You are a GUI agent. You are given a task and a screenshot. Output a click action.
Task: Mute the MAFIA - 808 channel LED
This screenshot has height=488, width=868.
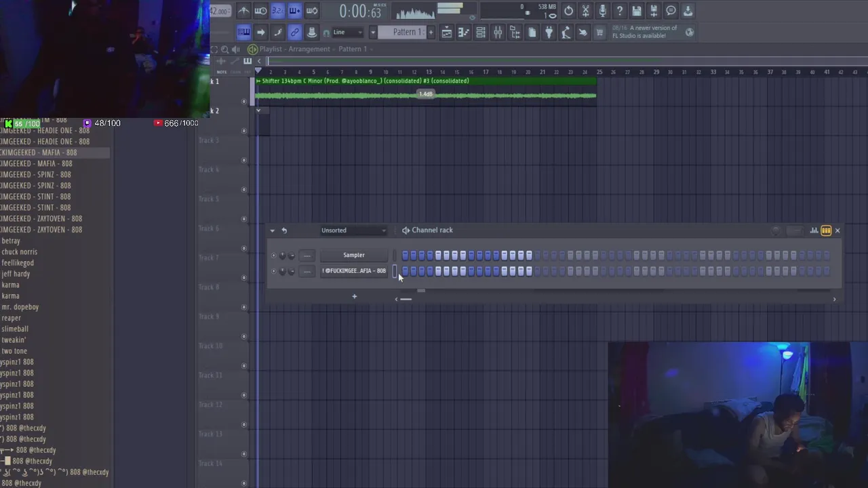[x=274, y=271]
